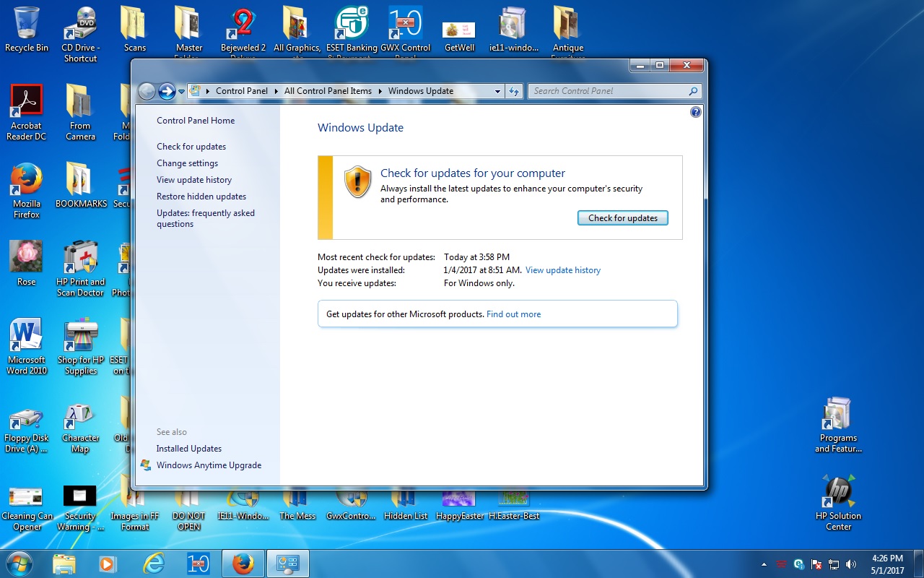This screenshot has height=578, width=924.
Task: Open View update history in sidebar
Action: [x=194, y=180]
